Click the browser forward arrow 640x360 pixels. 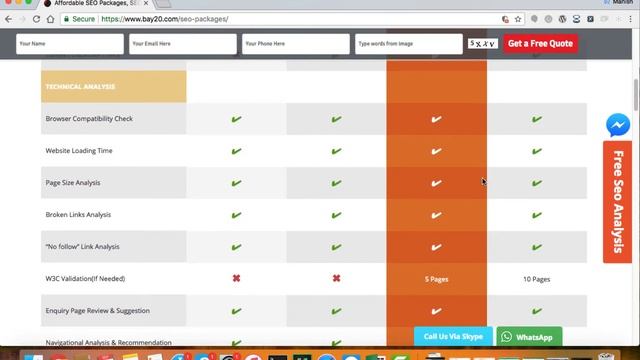22,19
